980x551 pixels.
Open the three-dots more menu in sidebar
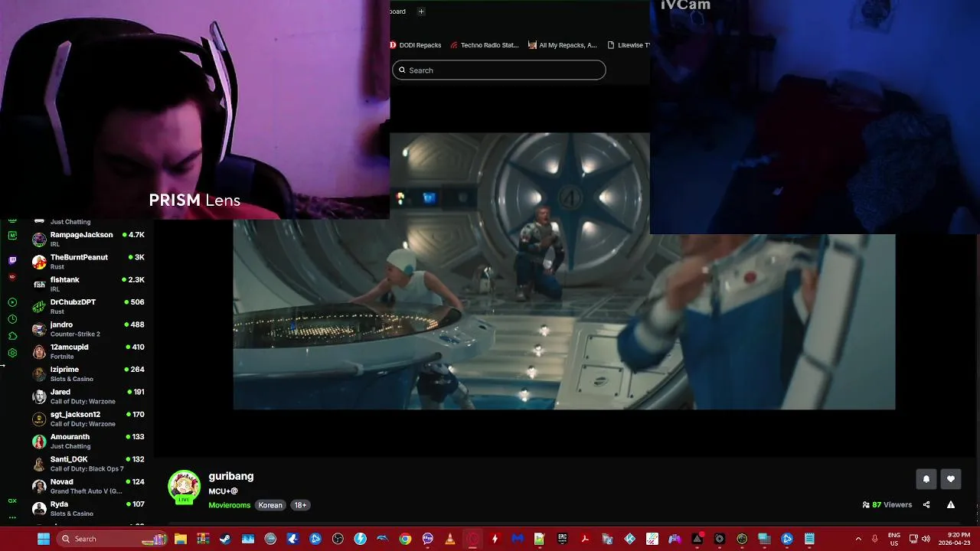coord(12,517)
